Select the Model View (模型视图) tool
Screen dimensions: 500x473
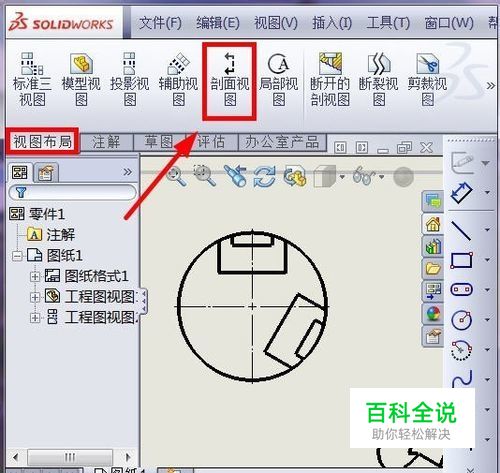pyautogui.click(x=81, y=79)
